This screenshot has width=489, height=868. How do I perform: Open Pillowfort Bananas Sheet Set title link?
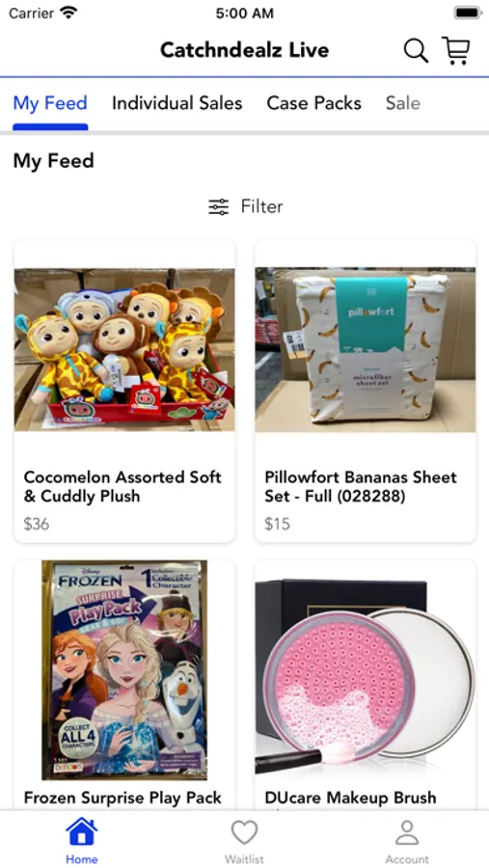coord(361,487)
